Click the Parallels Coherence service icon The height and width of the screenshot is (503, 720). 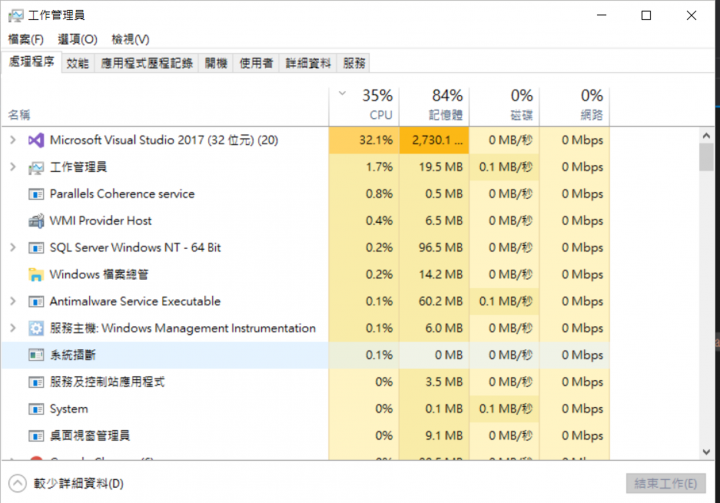(36, 194)
